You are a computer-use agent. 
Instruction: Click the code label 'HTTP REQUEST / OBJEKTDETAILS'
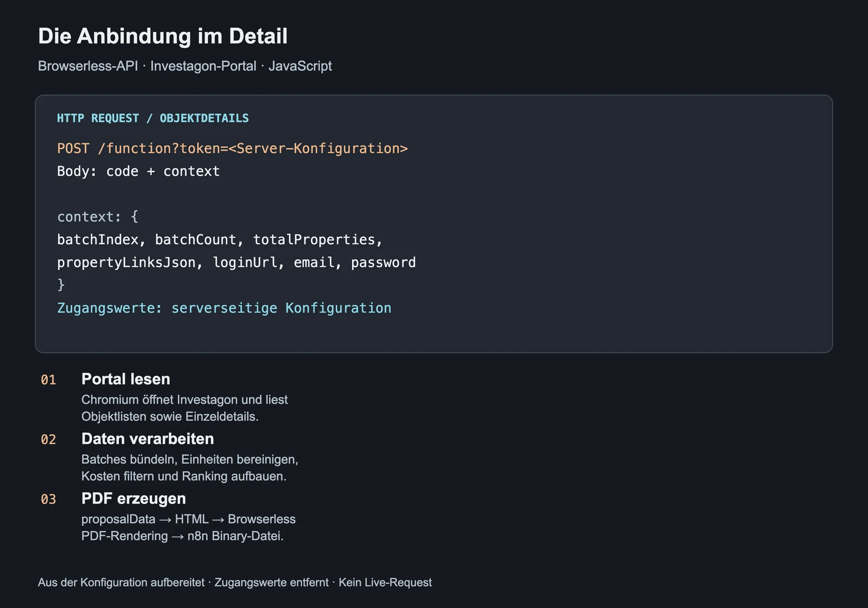(x=153, y=118)
